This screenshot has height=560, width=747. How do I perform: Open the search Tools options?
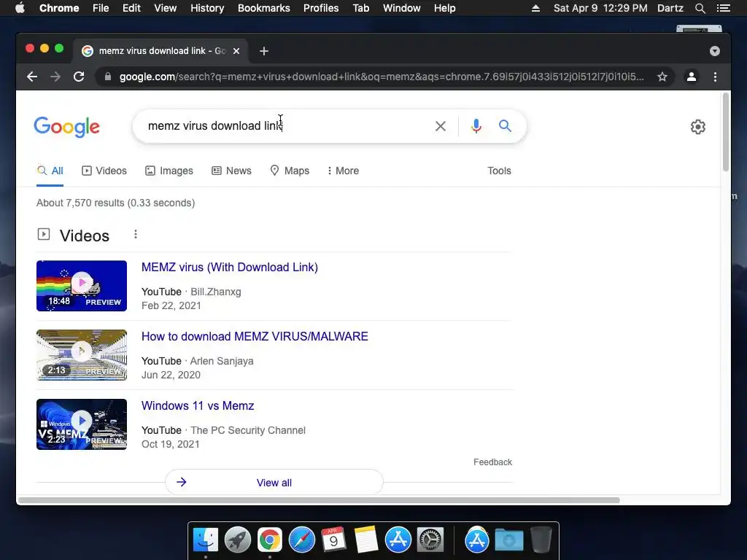click(499, 171)
